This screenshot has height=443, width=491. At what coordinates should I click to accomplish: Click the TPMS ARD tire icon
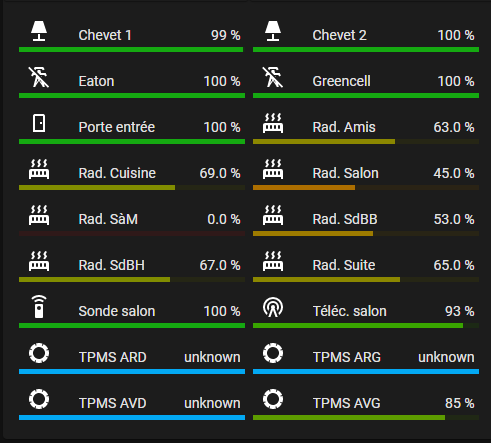pyautogui.click(x=39, y=353)
